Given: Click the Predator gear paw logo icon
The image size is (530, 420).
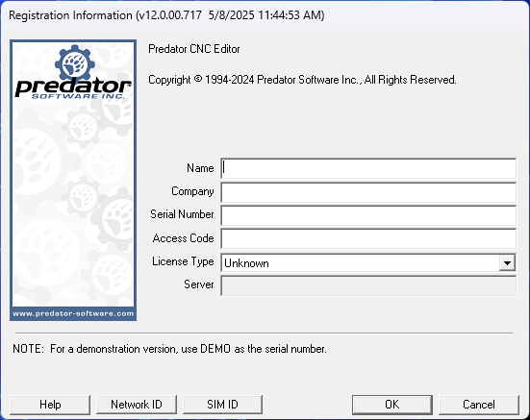Looking at the screenshot, I should pyautogui.click(x=74, y=63).
